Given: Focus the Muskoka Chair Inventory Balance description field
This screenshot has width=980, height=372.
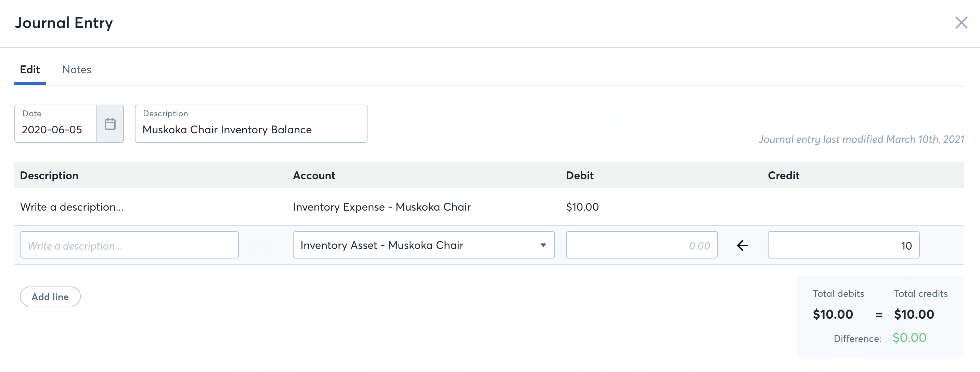Looking at the screenshot, I should pos(251,129).
